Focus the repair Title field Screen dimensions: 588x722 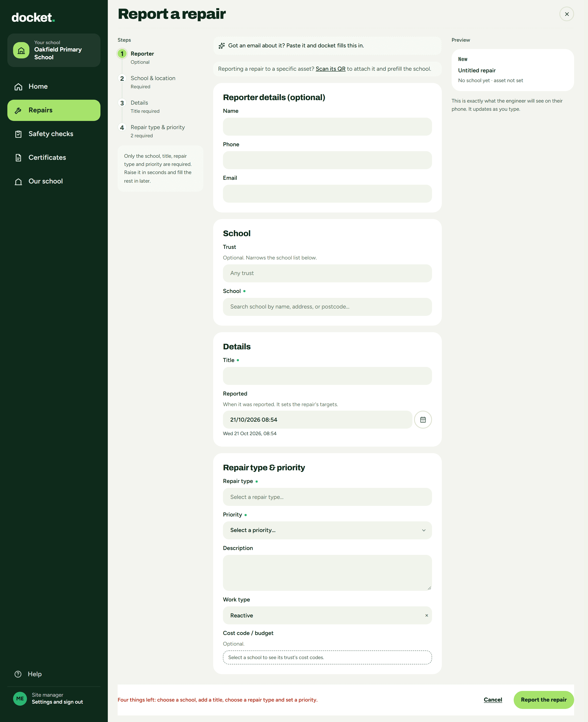(327, 376)
